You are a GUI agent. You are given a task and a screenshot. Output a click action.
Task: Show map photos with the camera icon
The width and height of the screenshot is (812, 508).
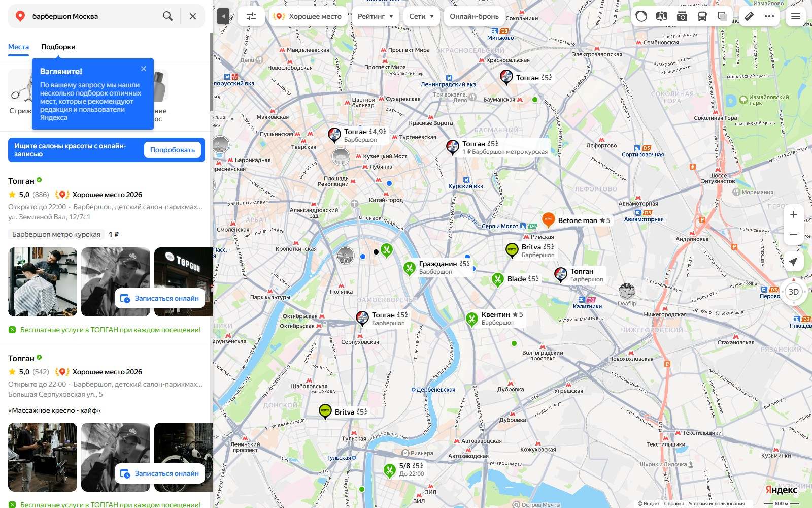coord(682,16)
